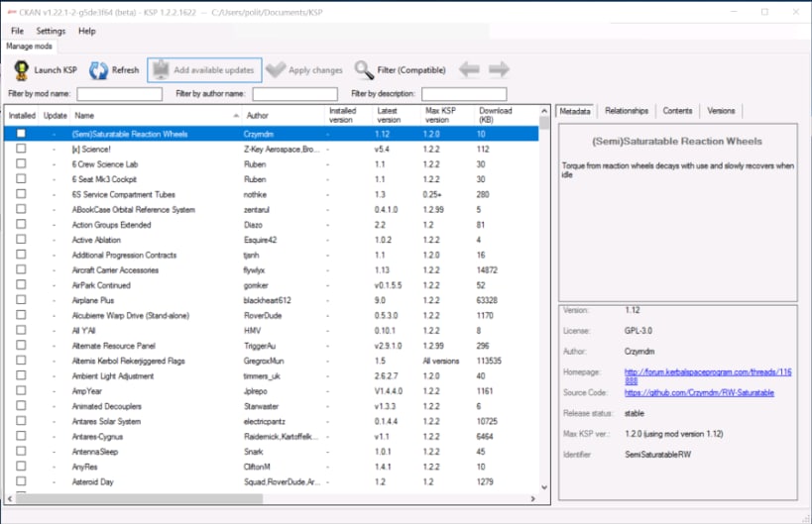
Task: Click author RoverDude in Alcubierre row
Action: click(263, 315)
